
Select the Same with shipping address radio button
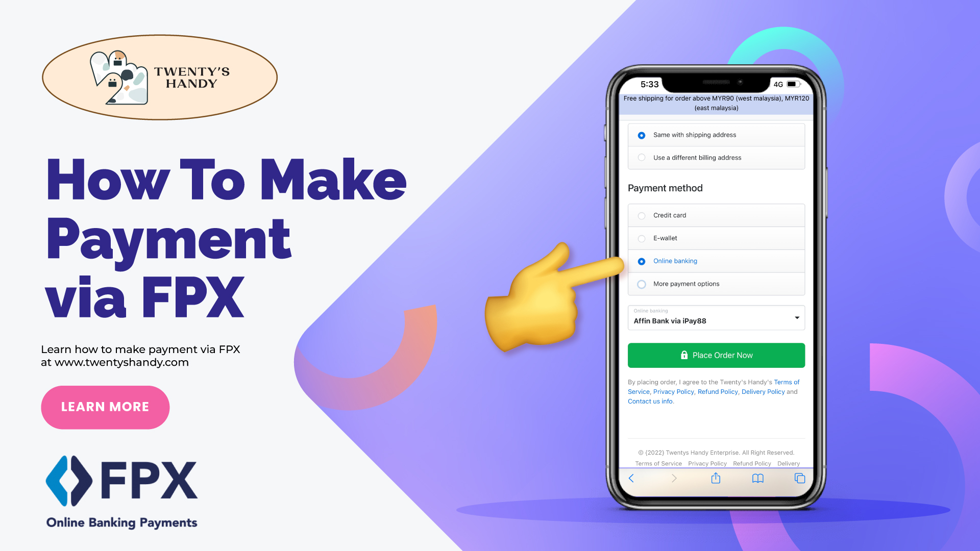tap(641, 135)
